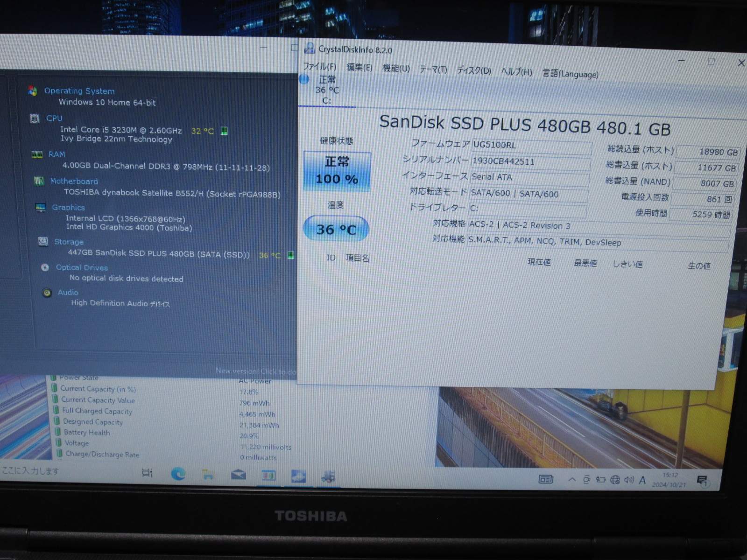The height and width of the screenshot is (560, 747).
Task: Click the 総読込量 (ホスト) value 18980 GB
Action: point(708,152)
